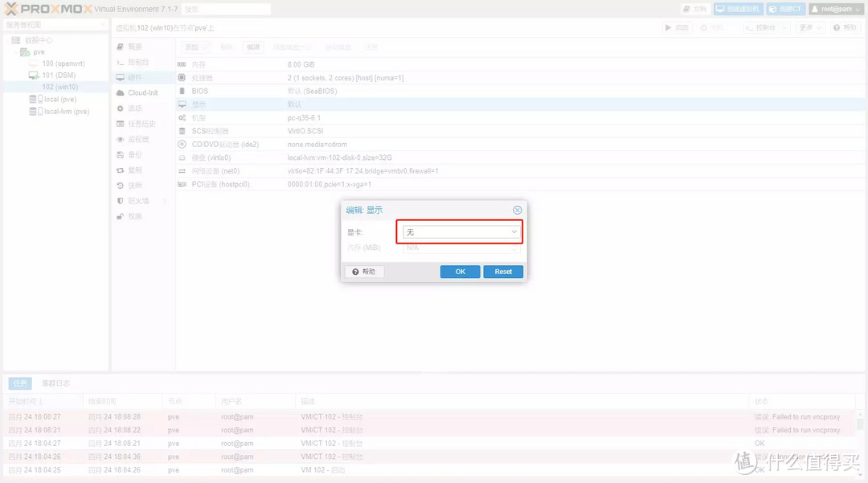Select the 处理器 row CPU icon
868x483 pixels.
click(182, 78)
